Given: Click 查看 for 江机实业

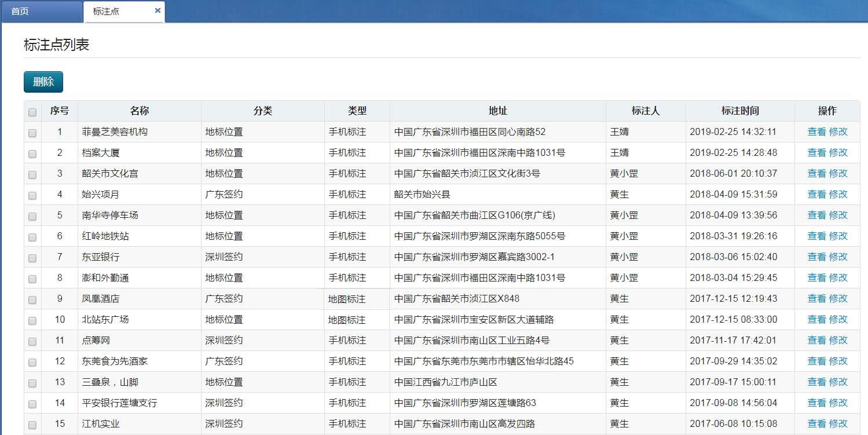Looking at the screenshot, I should tap(816, 423).
